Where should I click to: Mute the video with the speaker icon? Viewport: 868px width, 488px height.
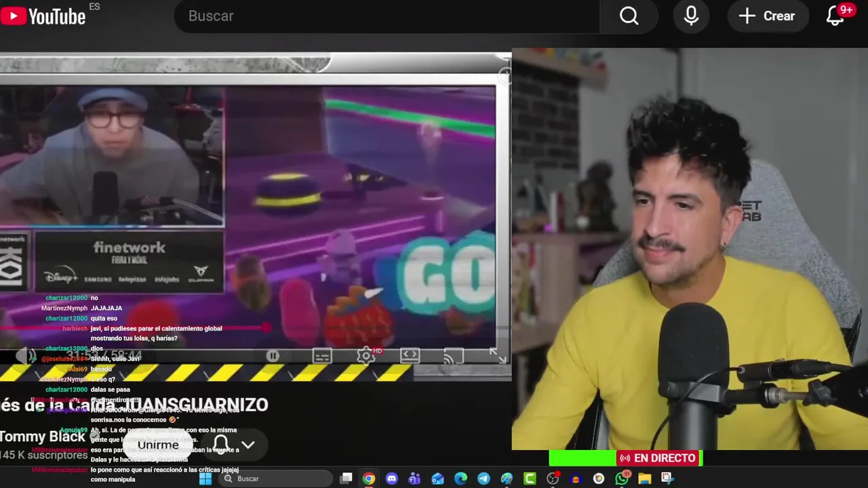[27, 356]
